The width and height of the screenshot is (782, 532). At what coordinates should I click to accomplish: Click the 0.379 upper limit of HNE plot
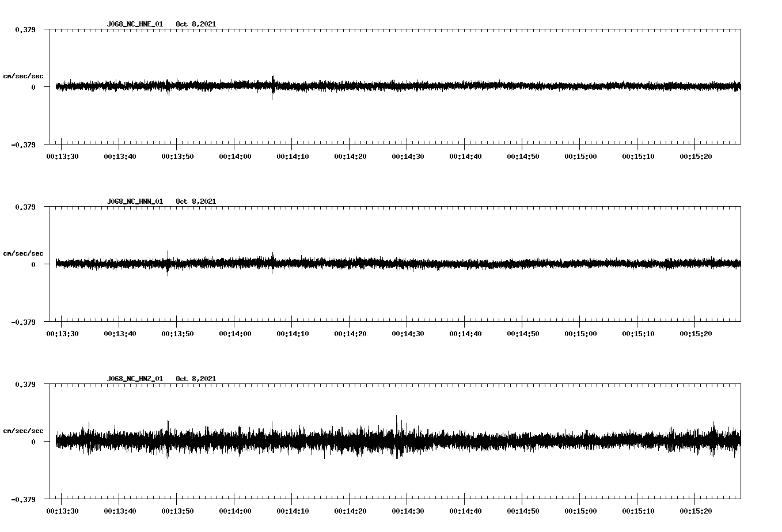(x=25, y=29)
